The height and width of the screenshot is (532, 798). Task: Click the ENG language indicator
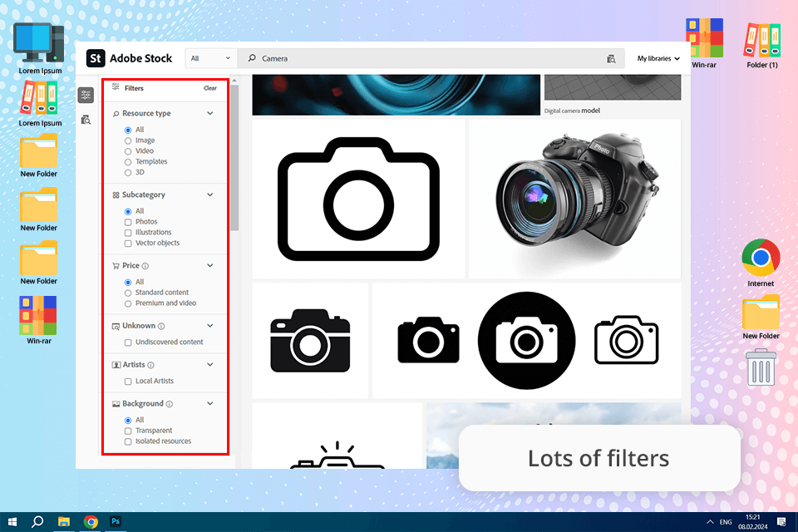point(726,522)
